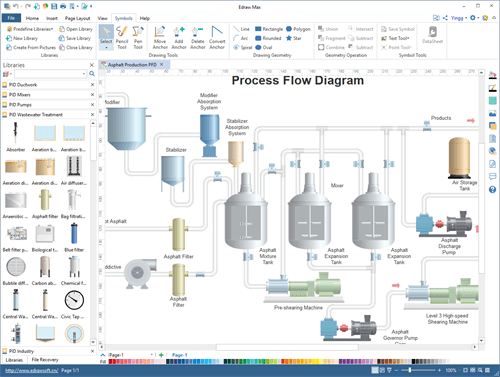Activate the Move Anchor tool
Screen dimensions: 500x377
[x=160, y=38]
